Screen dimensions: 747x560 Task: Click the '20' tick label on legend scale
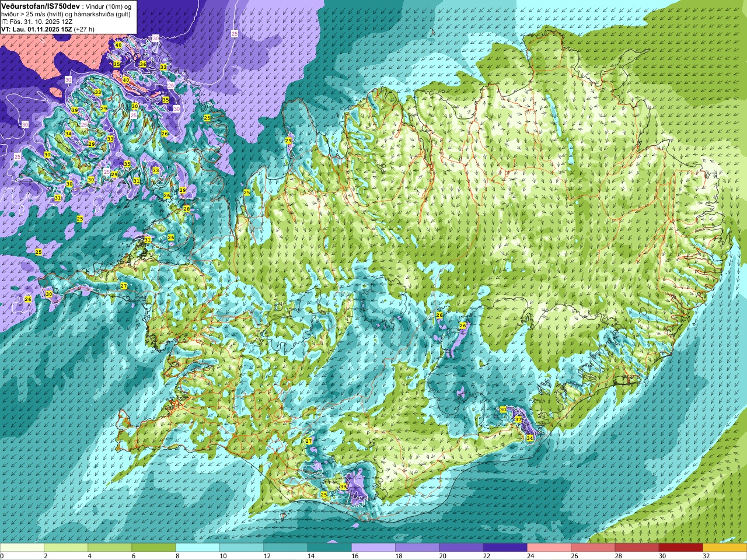[442, 556]
